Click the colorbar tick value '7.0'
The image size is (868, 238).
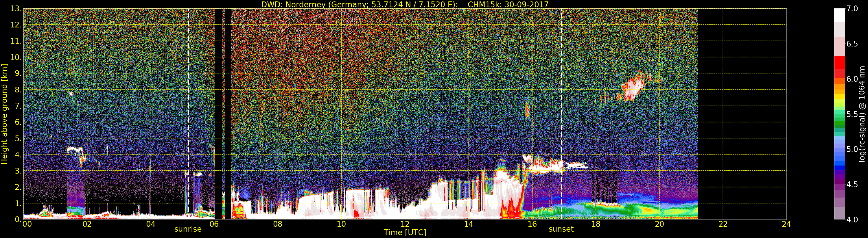[852, 9]
